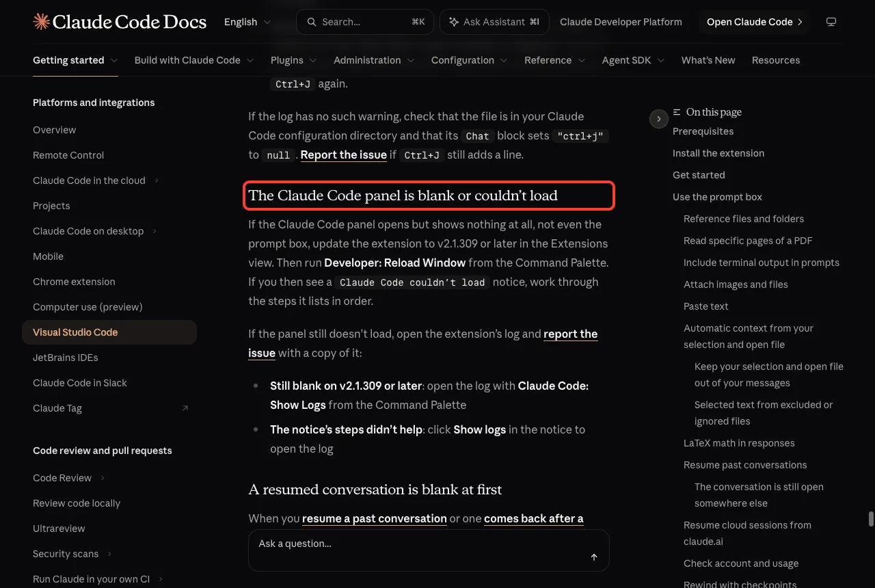Jump to Paste text section

[706, 306]
